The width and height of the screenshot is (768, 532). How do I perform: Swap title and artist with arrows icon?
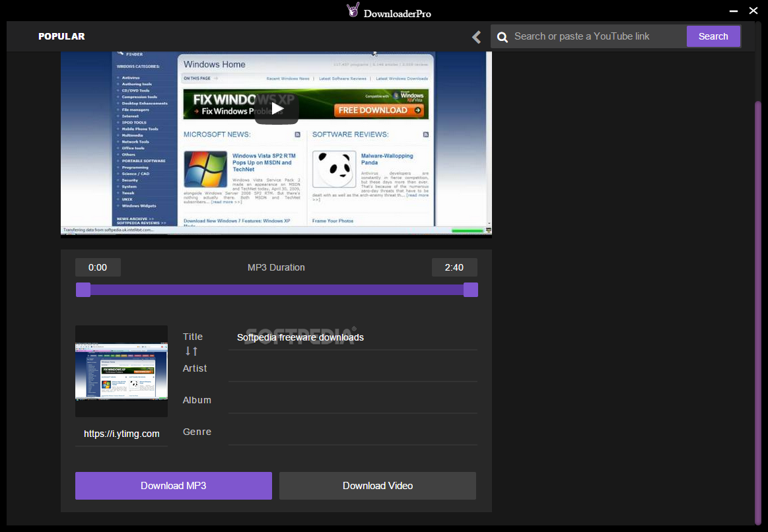[x=192, y=351]
